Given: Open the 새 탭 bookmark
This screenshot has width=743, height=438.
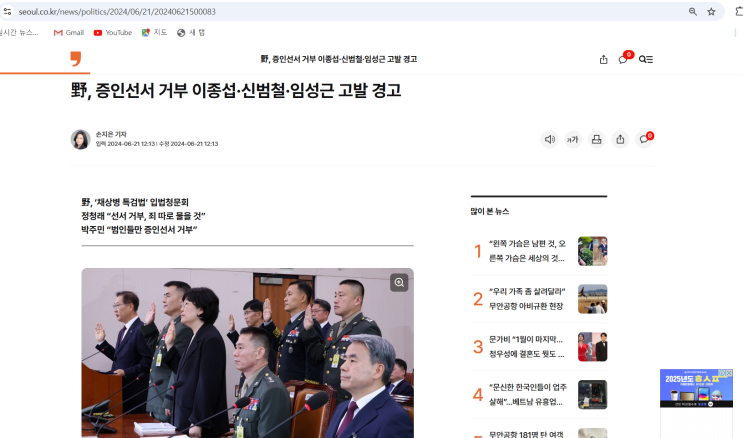Looking at the screenshot, I should tap(191, 33).
